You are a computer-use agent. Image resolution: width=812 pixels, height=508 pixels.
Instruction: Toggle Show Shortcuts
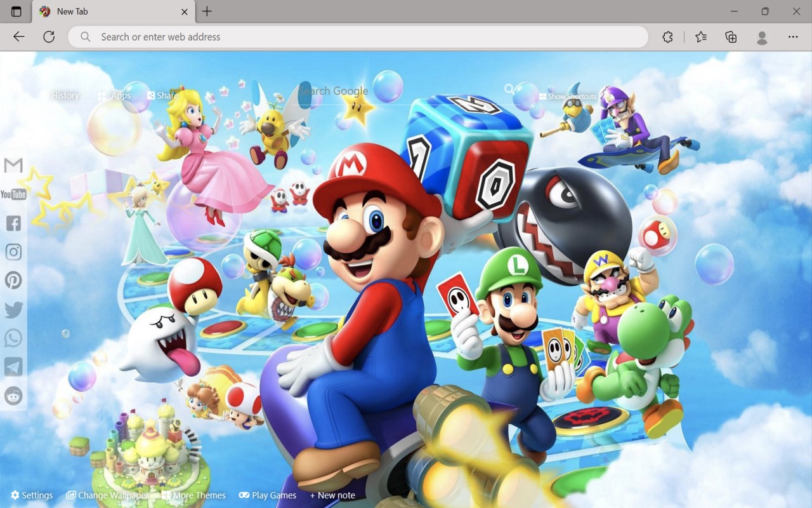coord(568,97)
